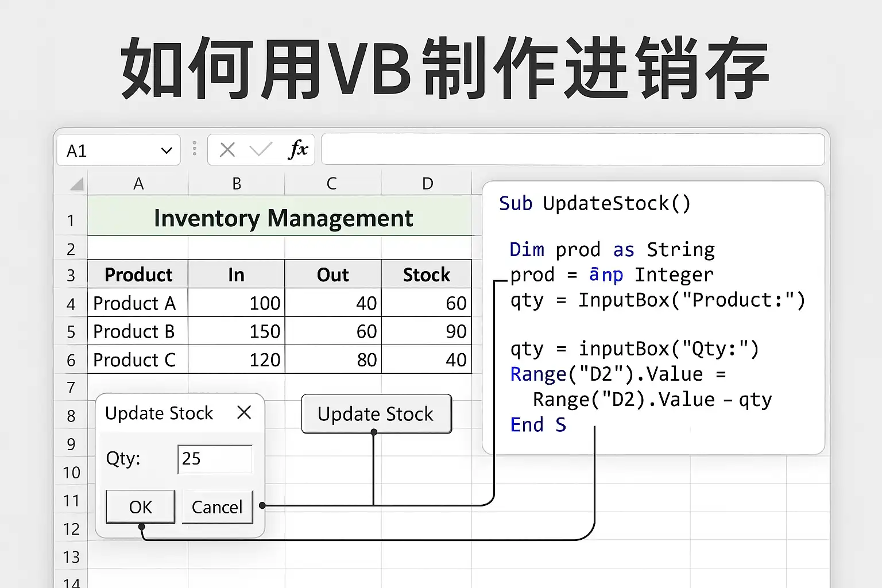
Task: Select row 5 header
Action: tap(71, 332)
